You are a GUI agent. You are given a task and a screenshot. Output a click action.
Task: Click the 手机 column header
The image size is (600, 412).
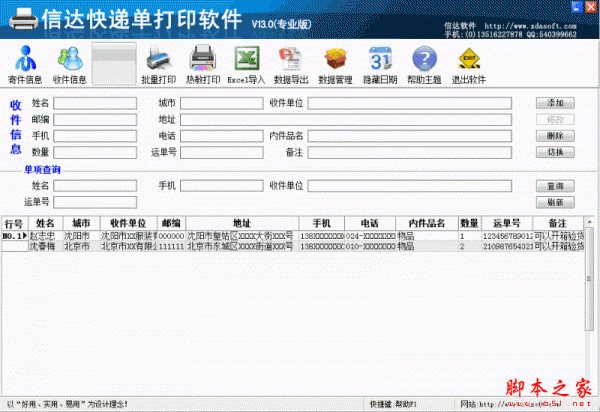pos(322,223)
